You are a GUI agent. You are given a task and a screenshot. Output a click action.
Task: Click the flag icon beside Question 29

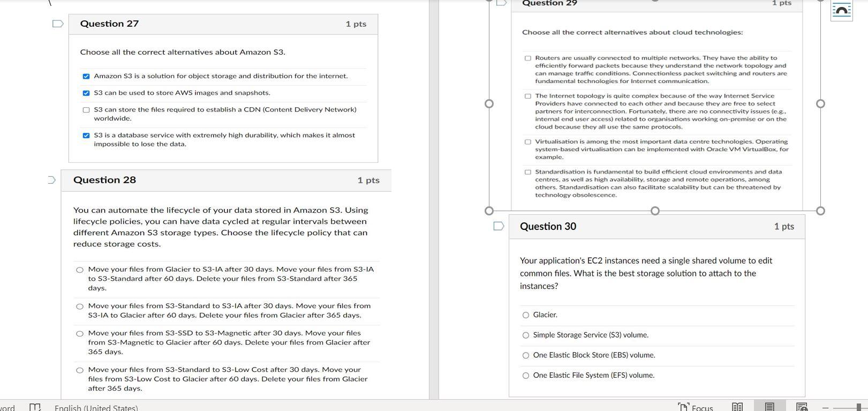click(x=501, y=3)
